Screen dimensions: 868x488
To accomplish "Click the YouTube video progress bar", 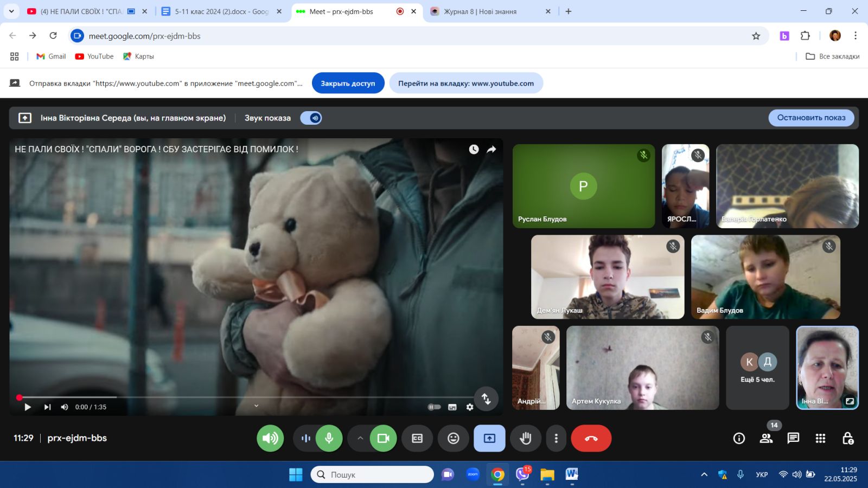I will click(244, 397).
